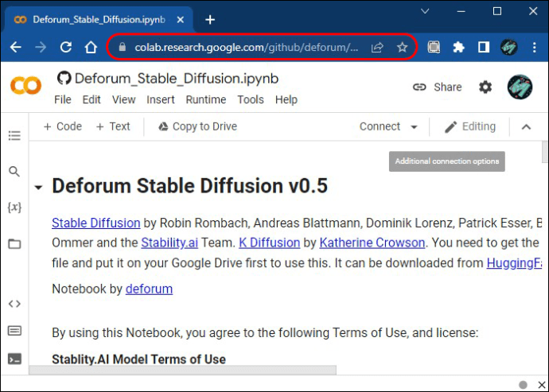Go back with browser back arrow
Image resolution: width=549 pixels, height=392 pixels.
tap(16, 47)
